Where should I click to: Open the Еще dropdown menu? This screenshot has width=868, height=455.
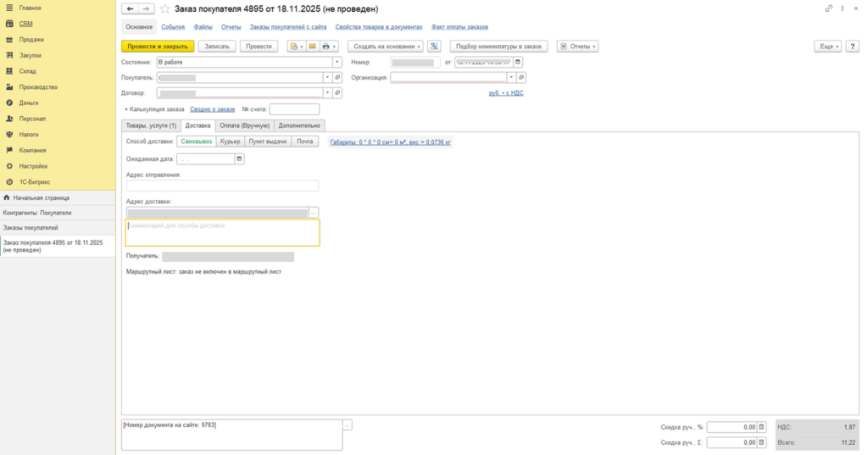[828, 47]
